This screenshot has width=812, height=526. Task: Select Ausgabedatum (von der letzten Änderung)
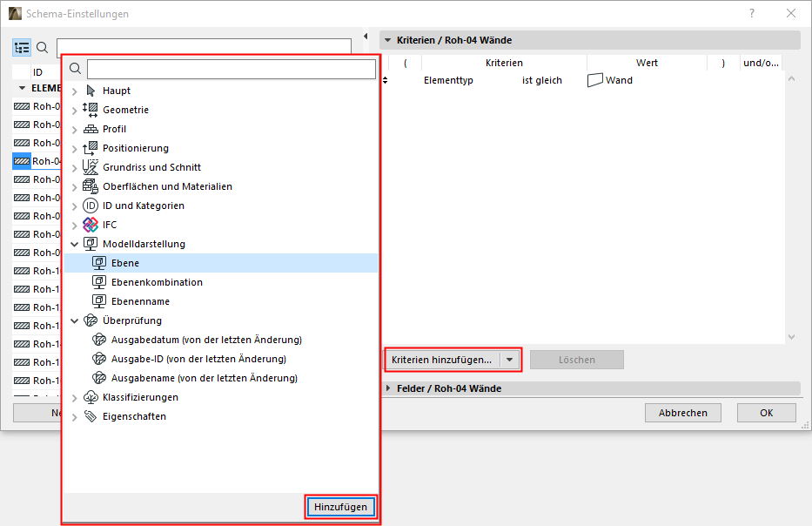pyautogui.click(x=220, y=340)
